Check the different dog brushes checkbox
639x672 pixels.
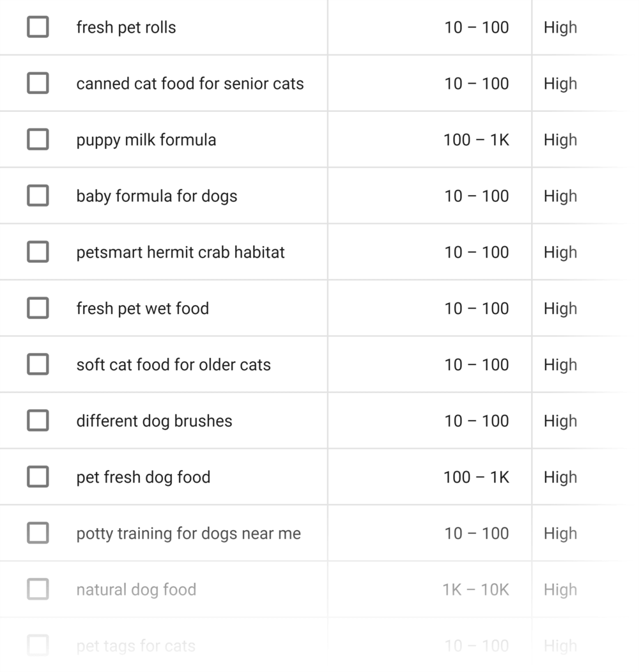(x=38, y=421)
